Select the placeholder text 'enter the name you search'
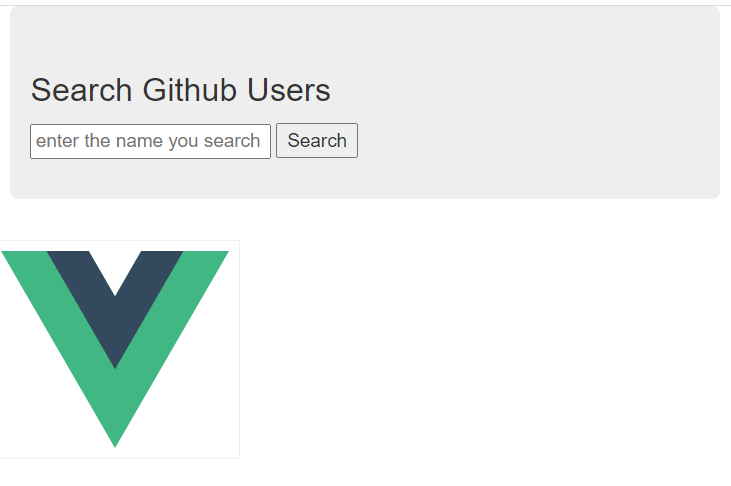The image size is (731, 486). (x=148, y=141)
